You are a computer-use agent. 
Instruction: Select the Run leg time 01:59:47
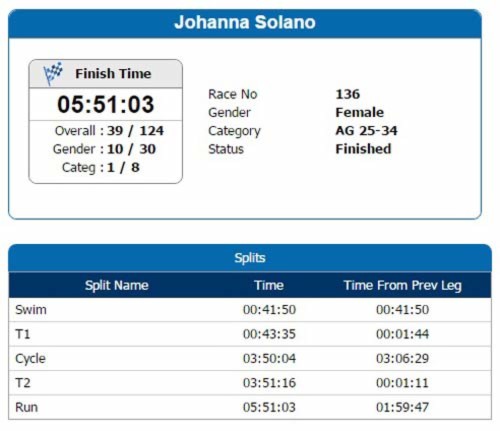point(402,407)
